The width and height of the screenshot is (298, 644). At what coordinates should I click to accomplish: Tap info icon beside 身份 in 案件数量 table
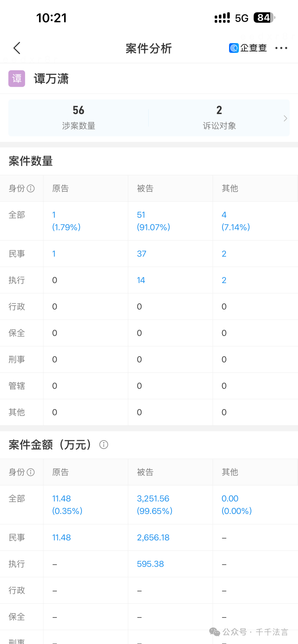(x=31, y=188)
